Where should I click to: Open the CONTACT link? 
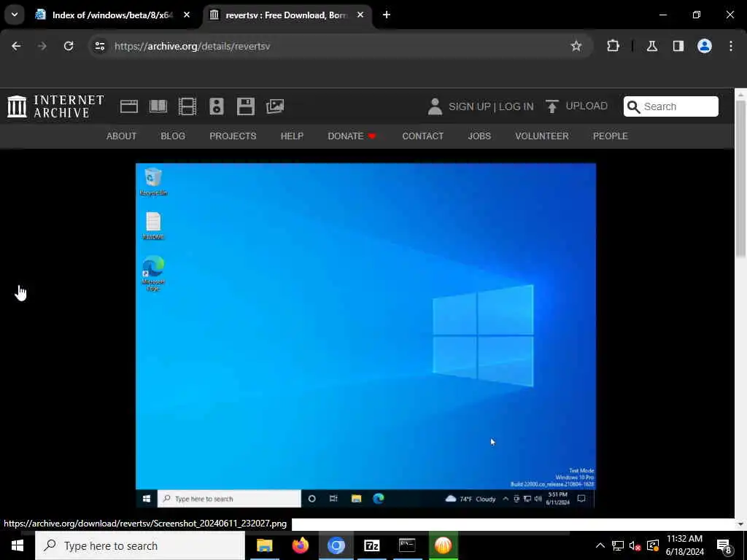click(422, 136)
